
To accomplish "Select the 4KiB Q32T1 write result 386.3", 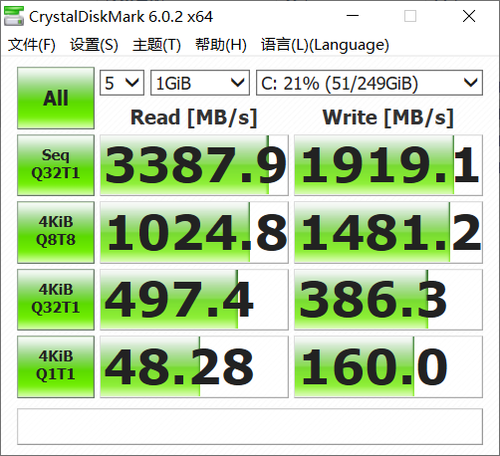I will (388, 299).
